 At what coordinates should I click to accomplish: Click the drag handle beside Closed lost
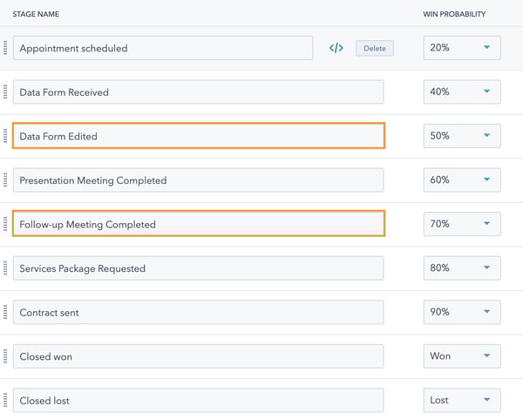point(5,400)
